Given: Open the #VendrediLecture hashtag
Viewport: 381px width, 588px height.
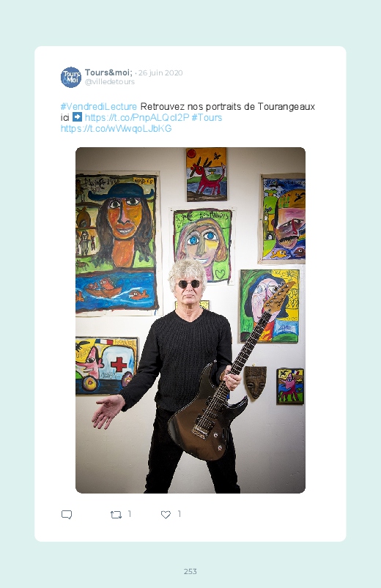Looking at the screenshot, I should (x=99, y=106).
